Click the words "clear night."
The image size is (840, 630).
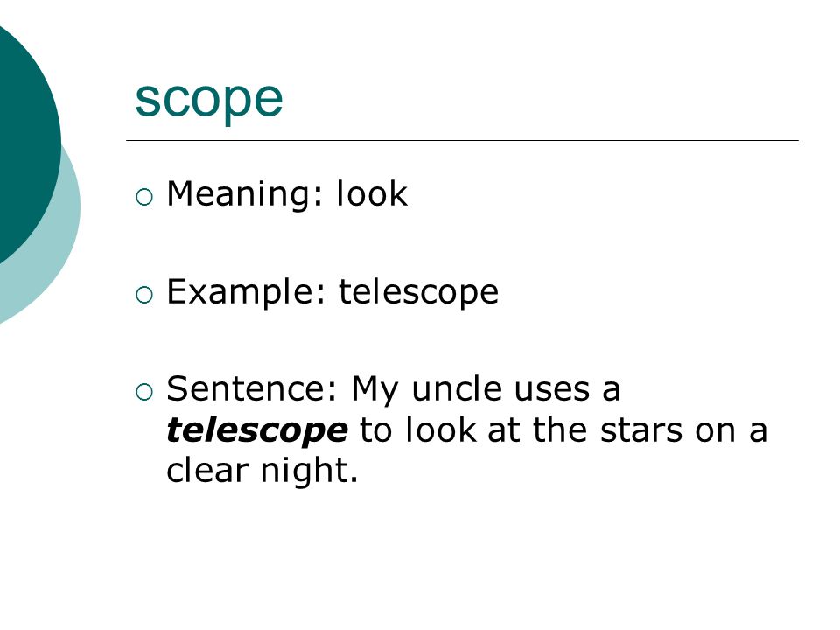(x=262, y=472)
